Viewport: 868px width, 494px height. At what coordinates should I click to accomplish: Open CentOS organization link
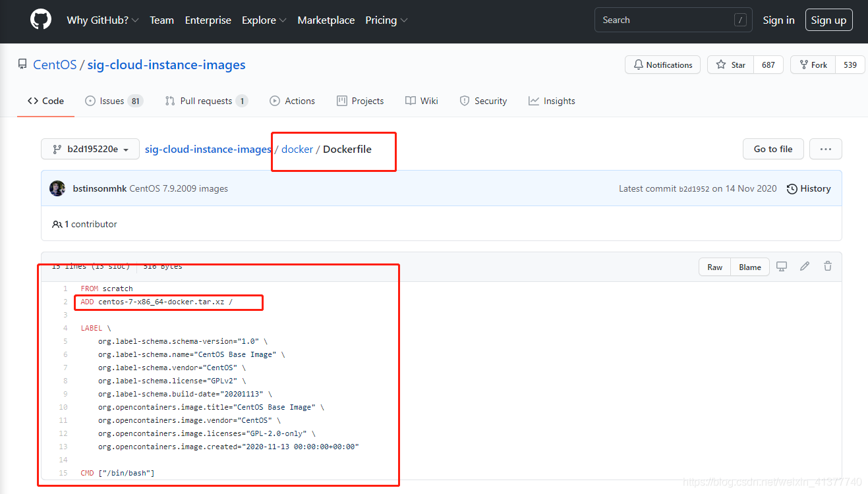54,65
